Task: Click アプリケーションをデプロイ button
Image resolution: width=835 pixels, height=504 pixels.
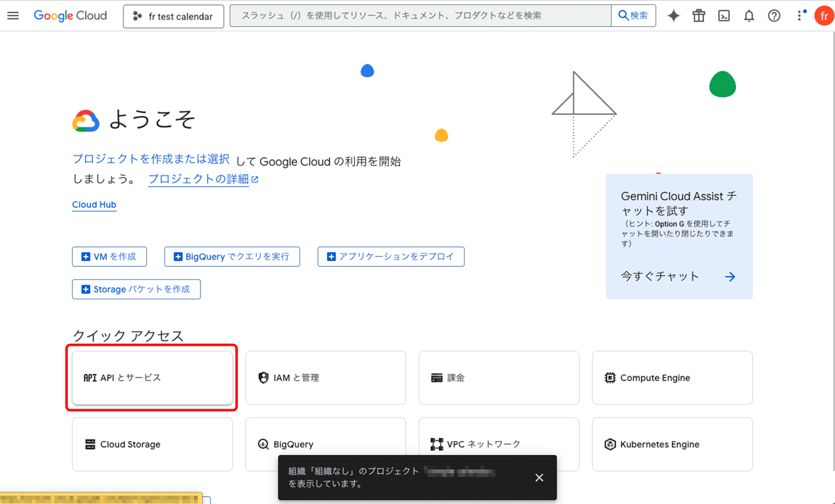Action: click(391, 257)
